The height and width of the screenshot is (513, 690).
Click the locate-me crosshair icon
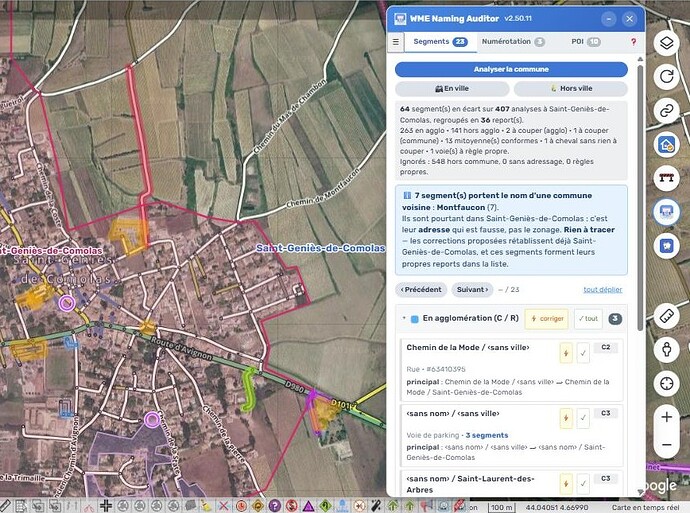click(666, 384)
